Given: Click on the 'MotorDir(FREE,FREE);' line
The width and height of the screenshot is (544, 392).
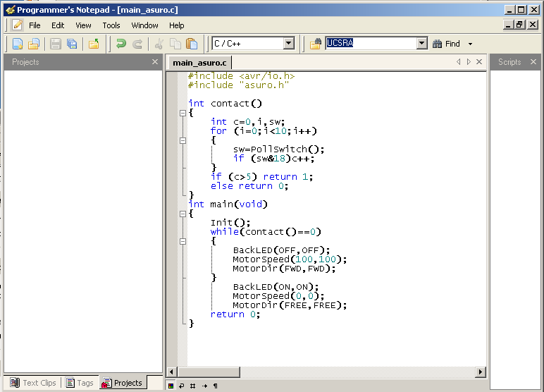Looking at the screenshot, I should click(290, 305).
